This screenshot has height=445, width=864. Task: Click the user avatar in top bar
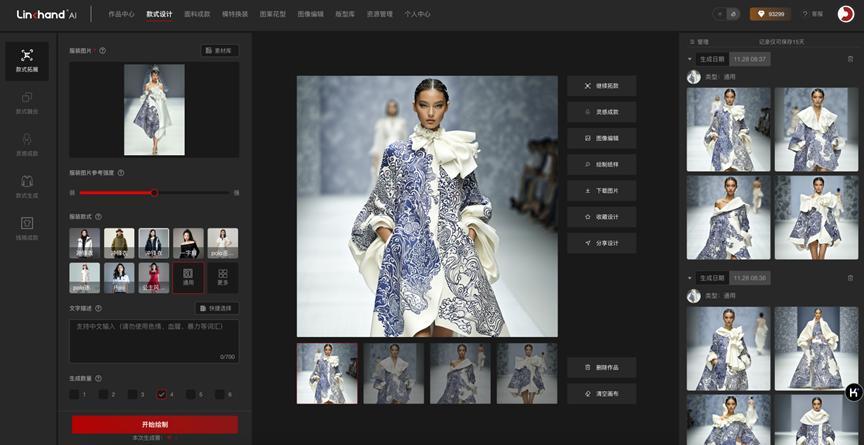pyautogui.click(x=845, y=14)
